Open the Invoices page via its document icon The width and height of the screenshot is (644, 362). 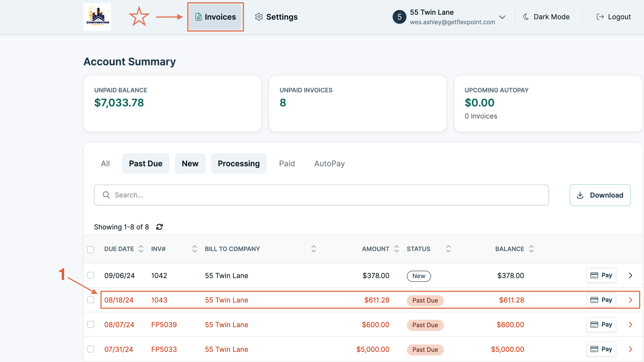click(x=198, y=17)
